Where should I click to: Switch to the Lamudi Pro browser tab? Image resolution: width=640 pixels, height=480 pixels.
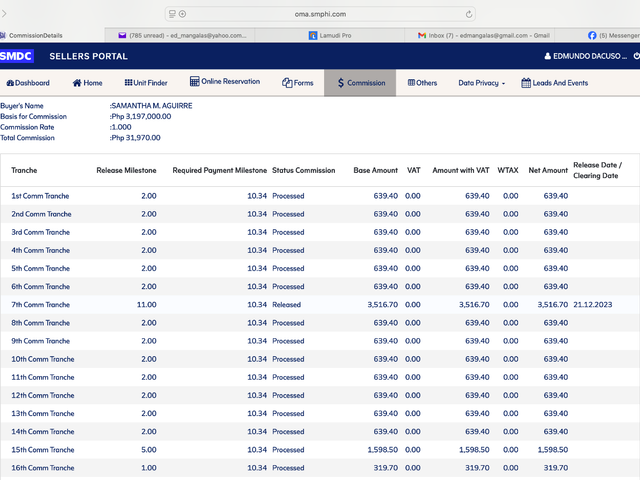(330, 36)
